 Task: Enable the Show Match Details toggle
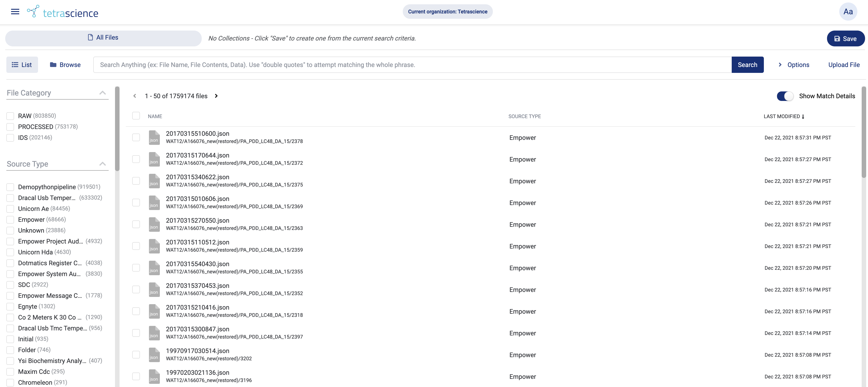[x=785, y=96]
